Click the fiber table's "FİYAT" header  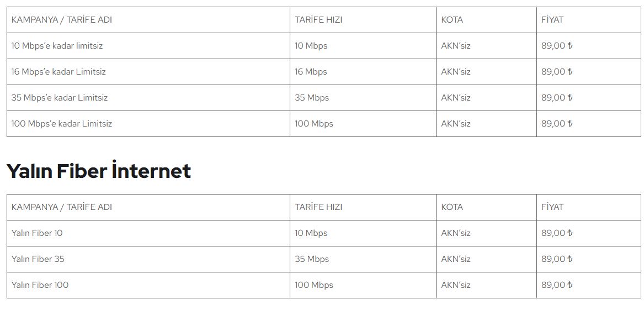coord(552,207)
